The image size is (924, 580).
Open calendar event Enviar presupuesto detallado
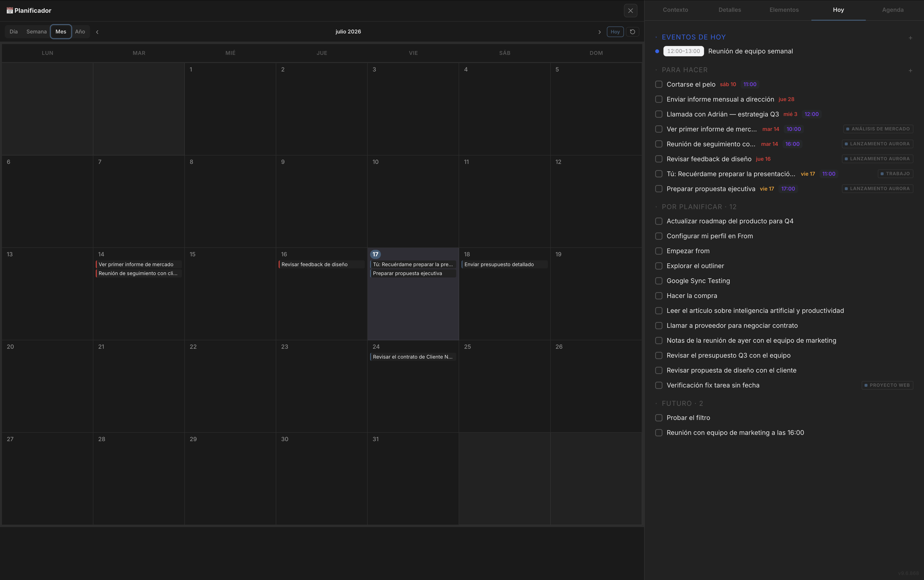(504, 264)
